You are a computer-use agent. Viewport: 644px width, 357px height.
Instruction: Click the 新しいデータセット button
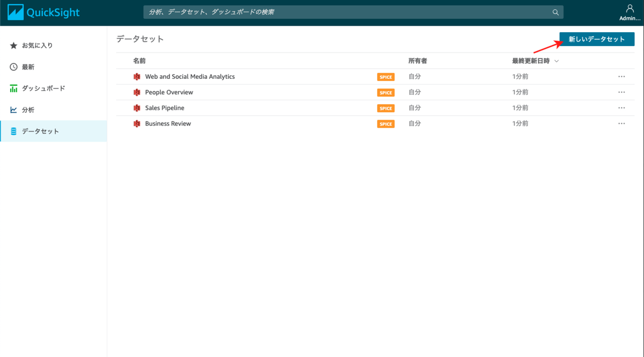[x=597, y=39]
